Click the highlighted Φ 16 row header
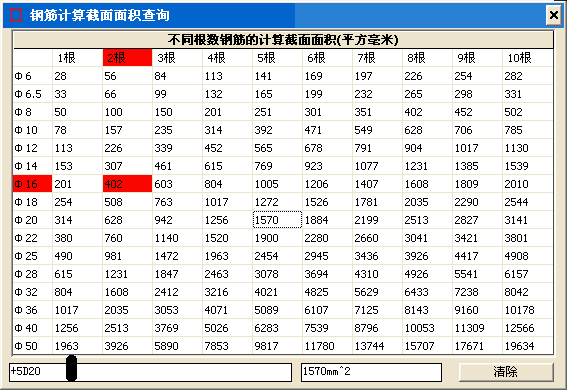567x390 pixels. tap(33, 184)
